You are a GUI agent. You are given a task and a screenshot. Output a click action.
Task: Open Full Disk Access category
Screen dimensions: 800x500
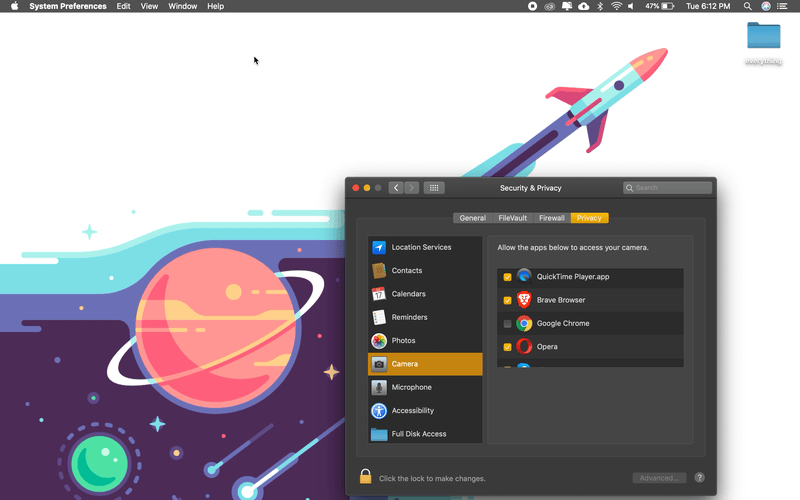coord(418,434)
